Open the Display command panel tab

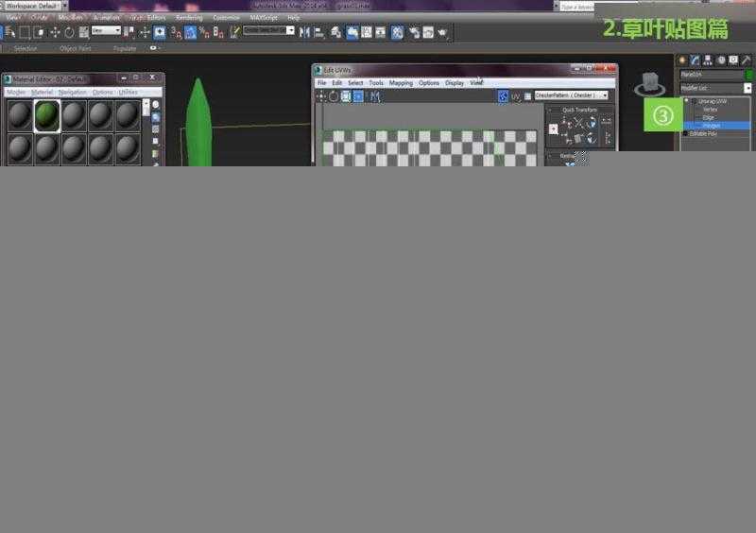coord(733,60)
